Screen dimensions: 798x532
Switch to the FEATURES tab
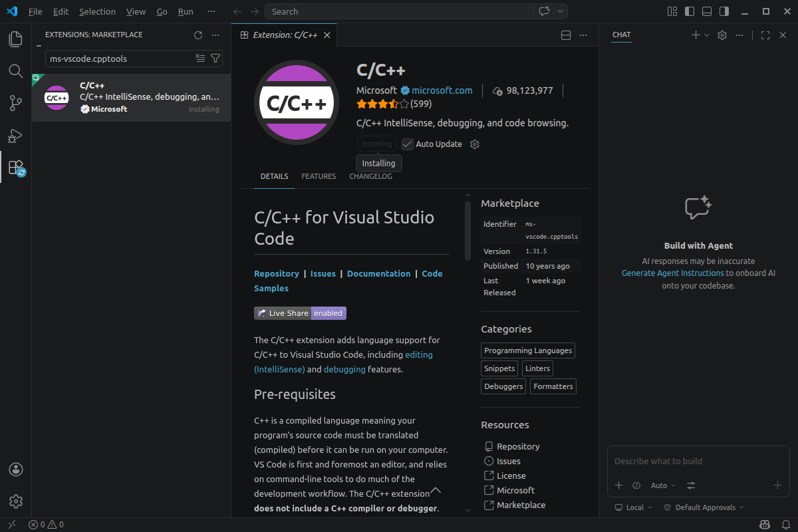coord(319,177)
